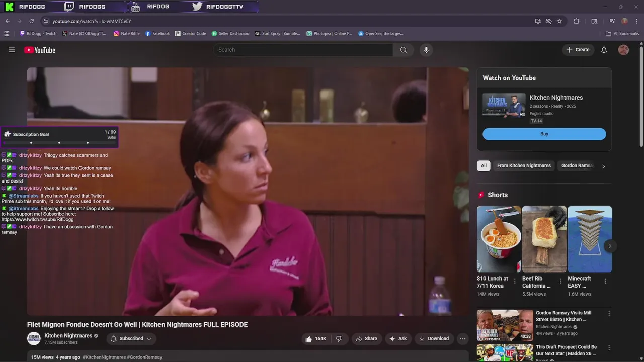Show next shorts with arrow
Screen dimensions: 644x362
click(610, 246)
